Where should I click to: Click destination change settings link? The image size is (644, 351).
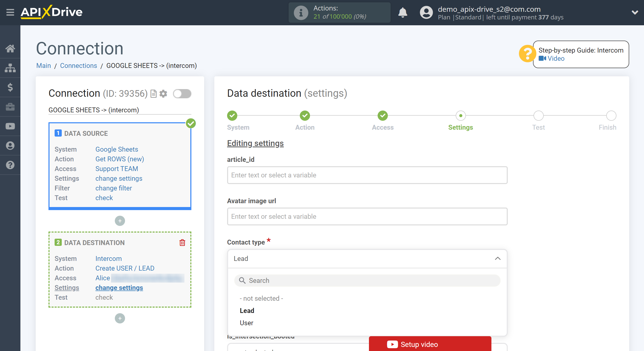point(119,288)
